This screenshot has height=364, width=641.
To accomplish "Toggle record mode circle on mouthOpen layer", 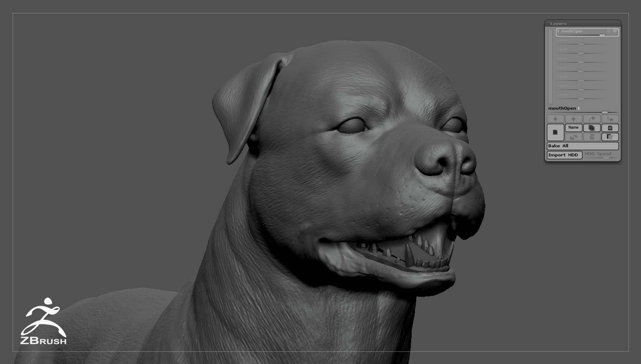I will (x=609, y=31).
